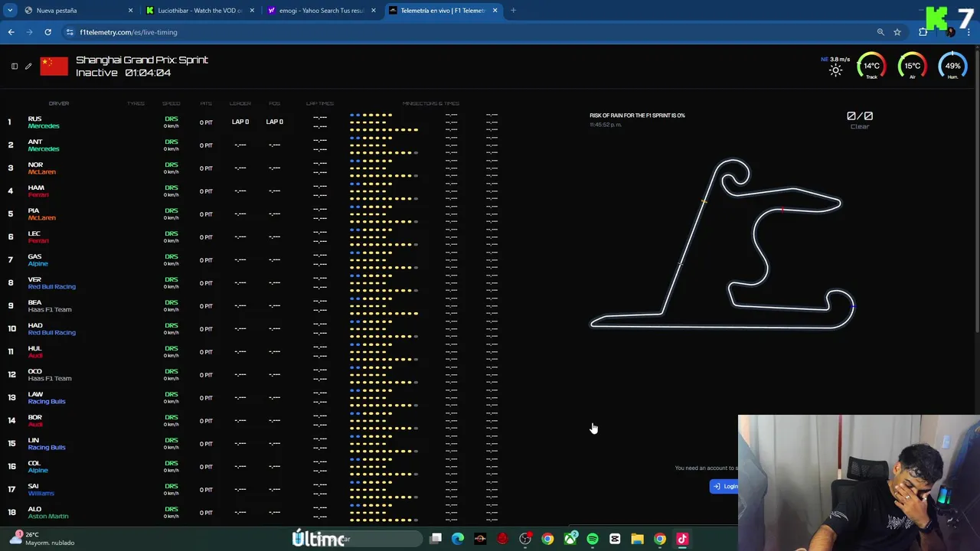Click the pencil edit icon near the flag

click(28, 66)
